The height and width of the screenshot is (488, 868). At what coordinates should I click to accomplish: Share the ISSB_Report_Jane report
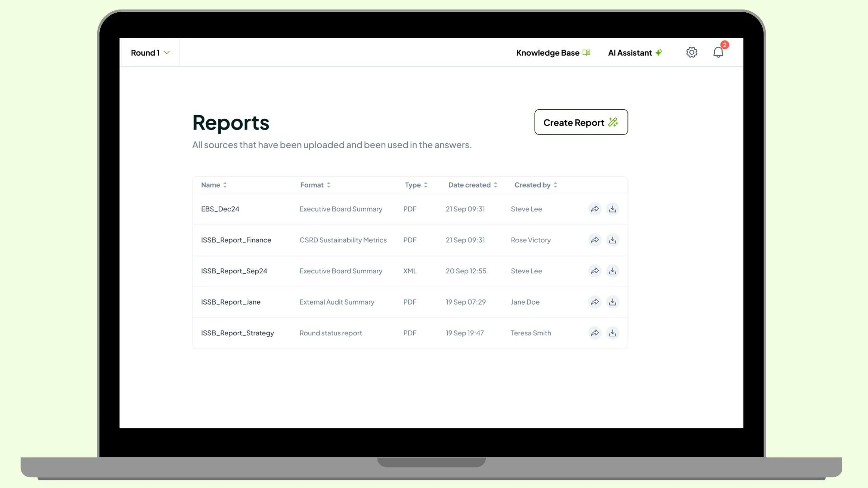tap(594, 302)
